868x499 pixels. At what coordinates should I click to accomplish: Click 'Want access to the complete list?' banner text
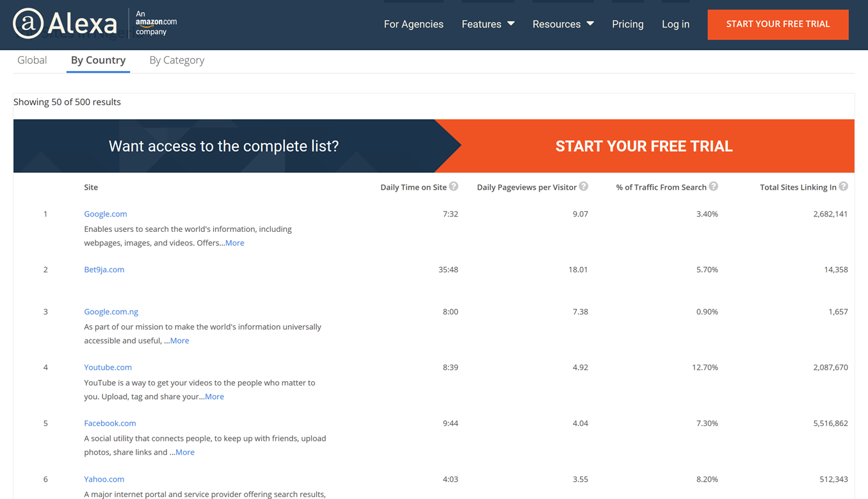223,146
